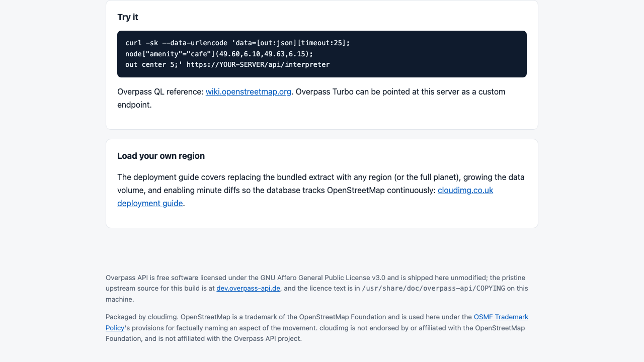644x362 pixels.
Task: Open the wiki.openstreetmap.org reference link
Action: [249, 92]
